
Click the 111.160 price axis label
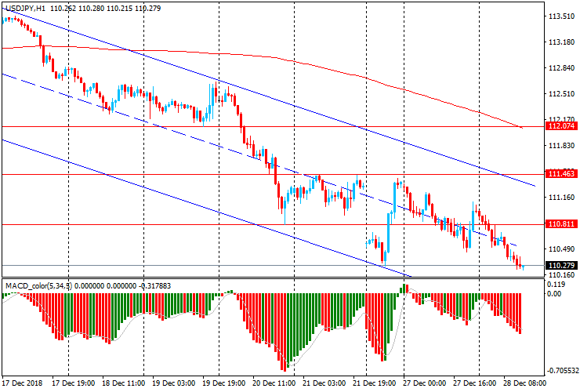coord(561,198)
